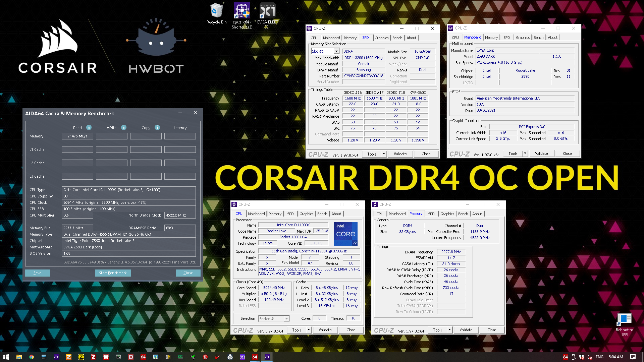The image size is (644, 362).
Task: Open File Explorer from the taskbar
Action: coord(19,357)
